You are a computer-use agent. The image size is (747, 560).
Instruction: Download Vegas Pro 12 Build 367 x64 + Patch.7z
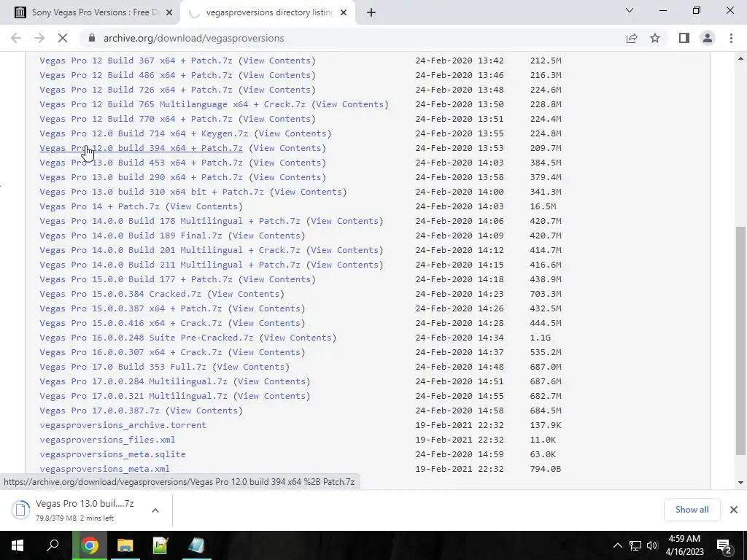[x=136, y=61]
